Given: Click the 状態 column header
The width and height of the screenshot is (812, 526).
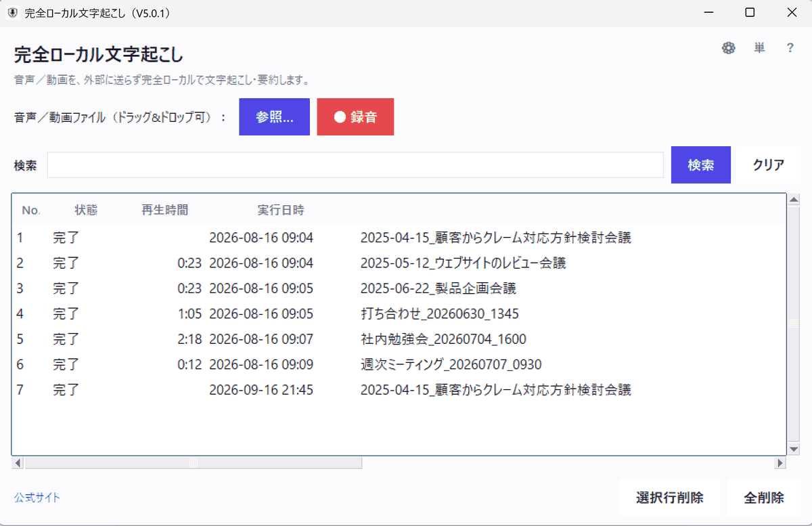Looking at the screenshot, I should (x=86, y=210).
